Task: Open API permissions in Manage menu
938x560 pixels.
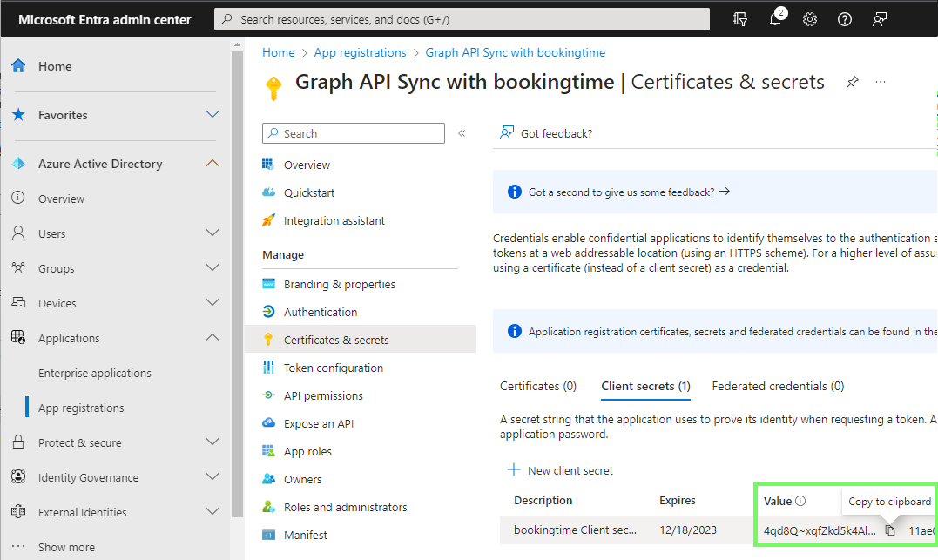Action: click(x=323, y=395)
